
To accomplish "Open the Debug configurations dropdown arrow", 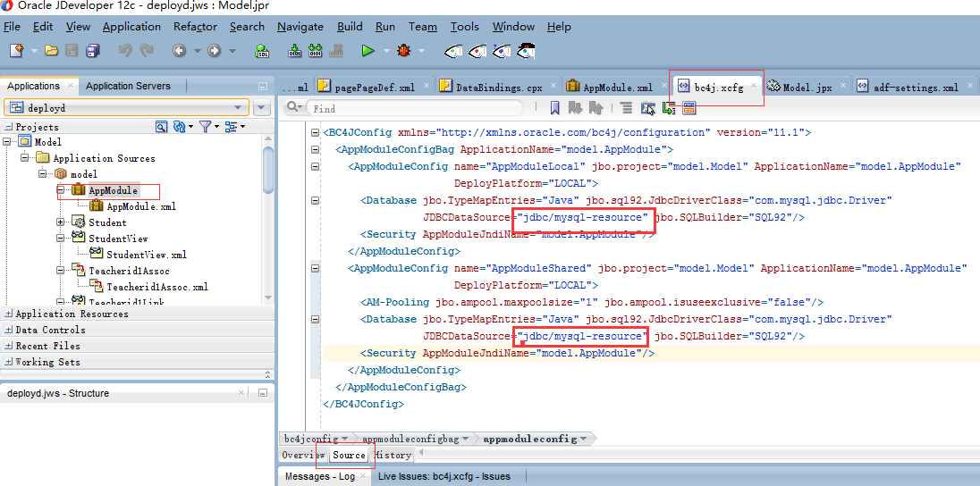I will [x=422, y=51].
